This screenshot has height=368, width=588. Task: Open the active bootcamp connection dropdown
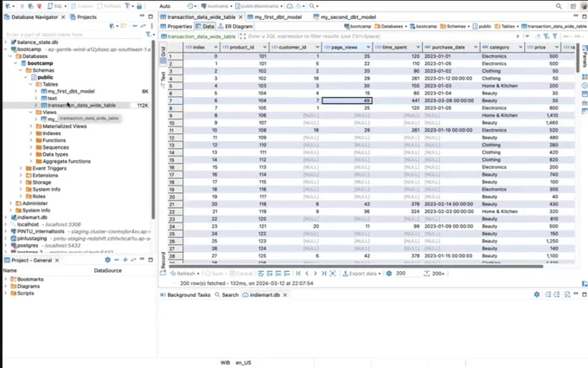pos(217,6)
